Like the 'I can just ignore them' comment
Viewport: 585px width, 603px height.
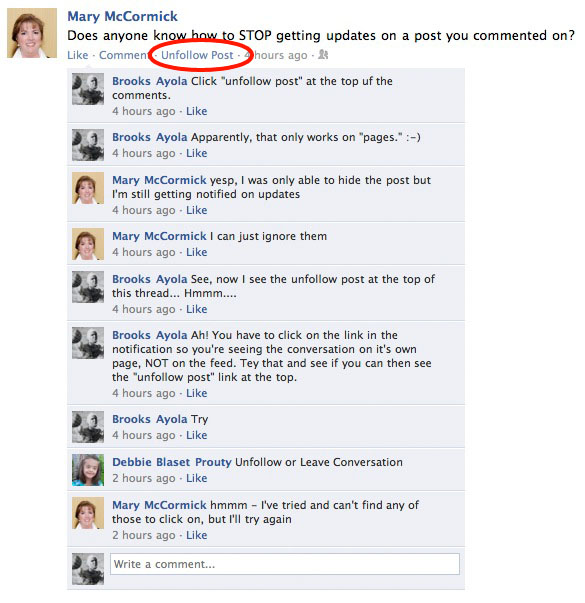(x=197, y=252)
